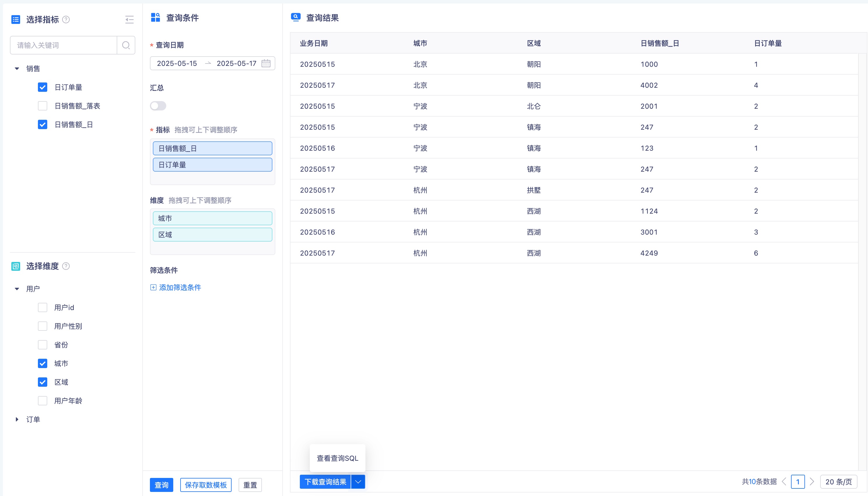Viewport: 868px width, 496px height.
Task: Click the 查询条件 header icon
Action: click(x=155, y=18)
